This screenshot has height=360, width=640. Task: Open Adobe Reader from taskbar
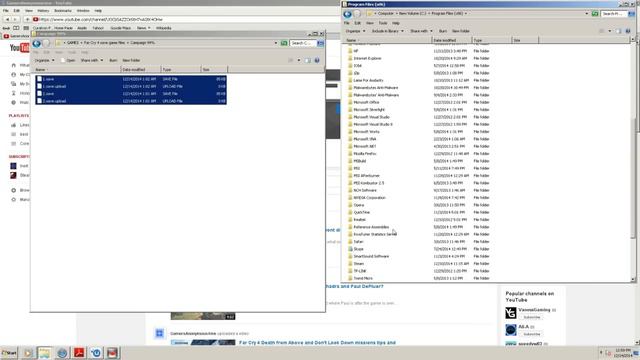pos(79,353)
